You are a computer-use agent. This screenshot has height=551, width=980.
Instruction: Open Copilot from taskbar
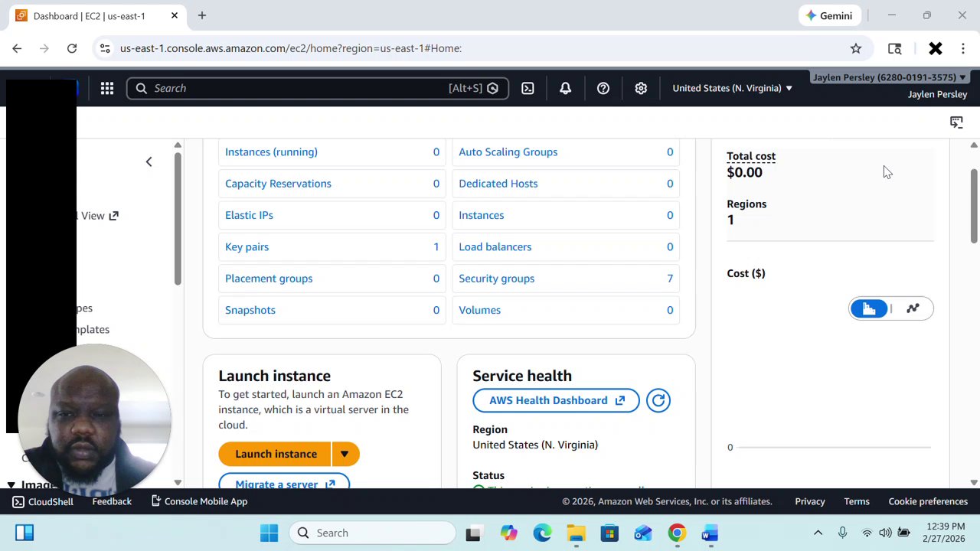508,533
